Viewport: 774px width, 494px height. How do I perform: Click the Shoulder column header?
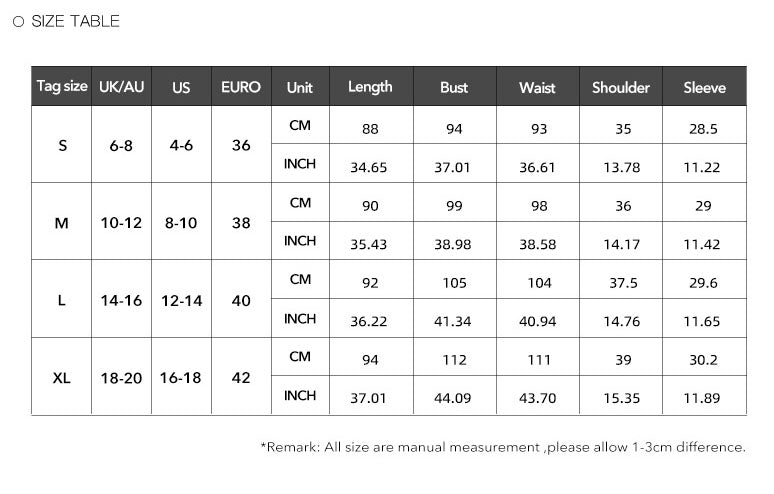pyautogui.click(x=621, y=86)
